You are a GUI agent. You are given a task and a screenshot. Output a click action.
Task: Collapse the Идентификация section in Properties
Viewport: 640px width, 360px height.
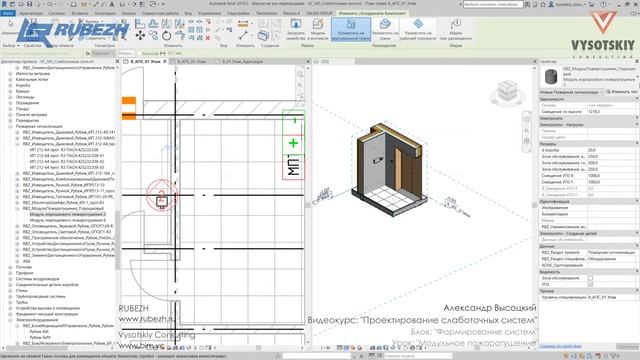coord(636,201)
